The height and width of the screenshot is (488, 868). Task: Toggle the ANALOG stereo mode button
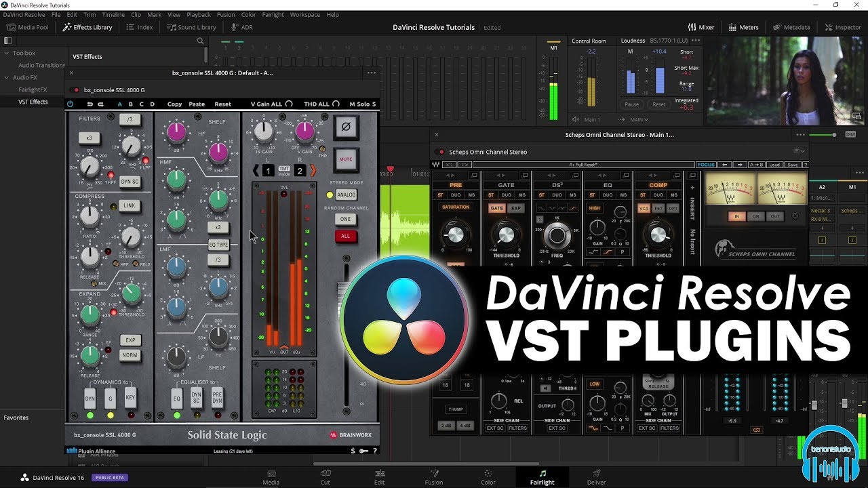pyautogui.click(x=346, y=195)
